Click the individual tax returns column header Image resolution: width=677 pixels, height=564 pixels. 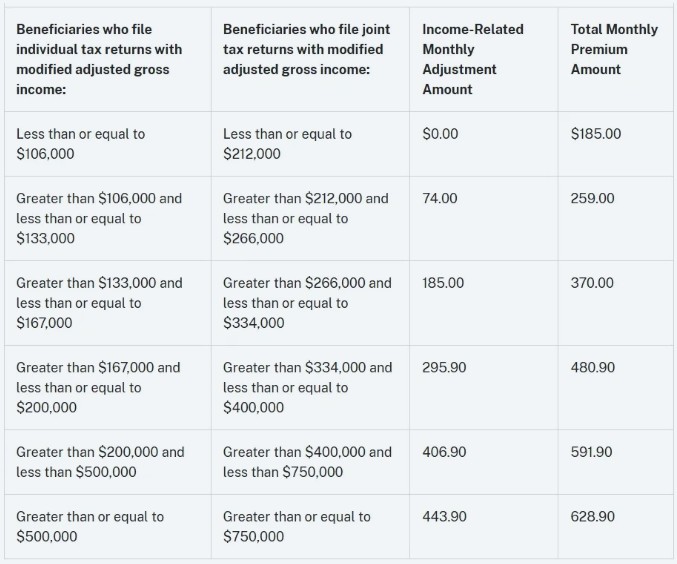[99, 59]
